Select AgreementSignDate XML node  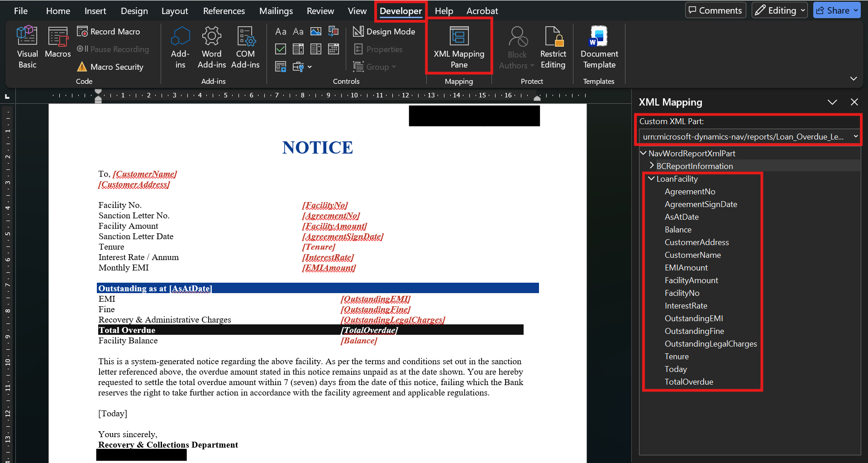tap(701, 204)
